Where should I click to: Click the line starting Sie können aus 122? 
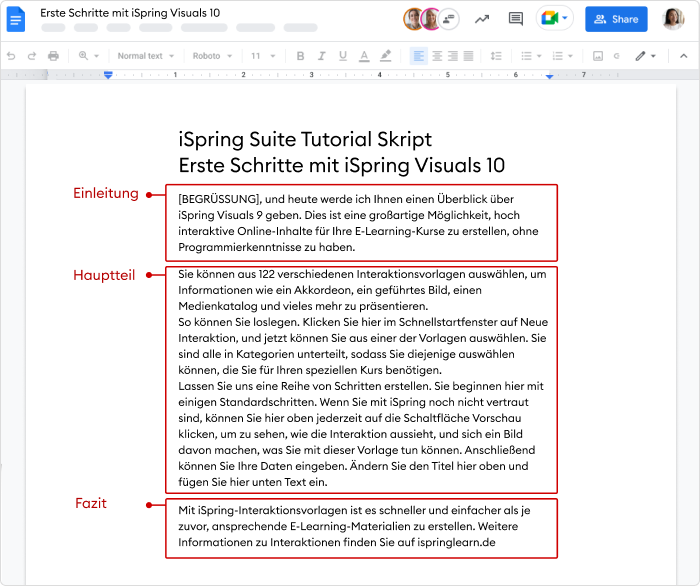click(x=362, y=274)
